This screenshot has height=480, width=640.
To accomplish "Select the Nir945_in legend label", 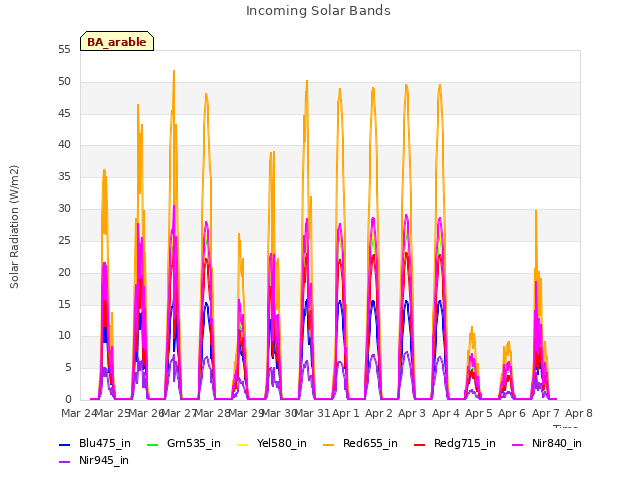I will tap(104, 460).
